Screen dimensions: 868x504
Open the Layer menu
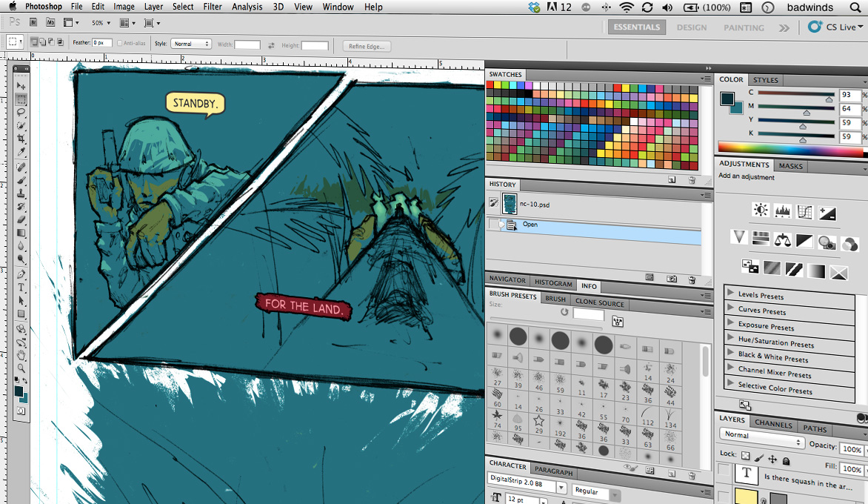coord(153,7)
